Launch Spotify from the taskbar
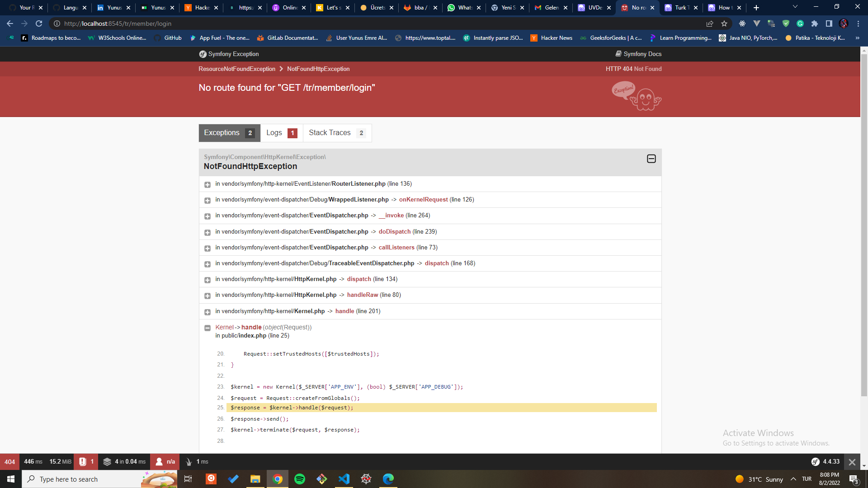This screenshot has width=868, height=488. click(x=300, y=479)
